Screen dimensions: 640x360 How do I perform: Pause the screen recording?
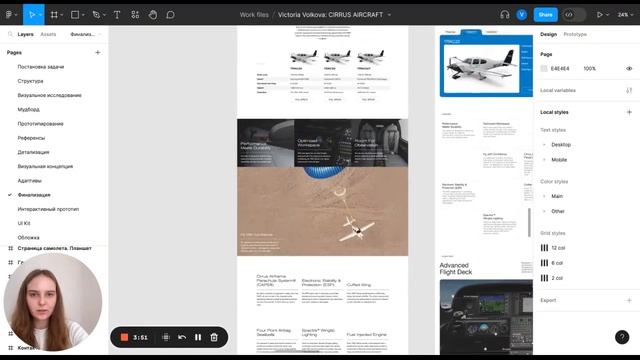pos(198,337)
